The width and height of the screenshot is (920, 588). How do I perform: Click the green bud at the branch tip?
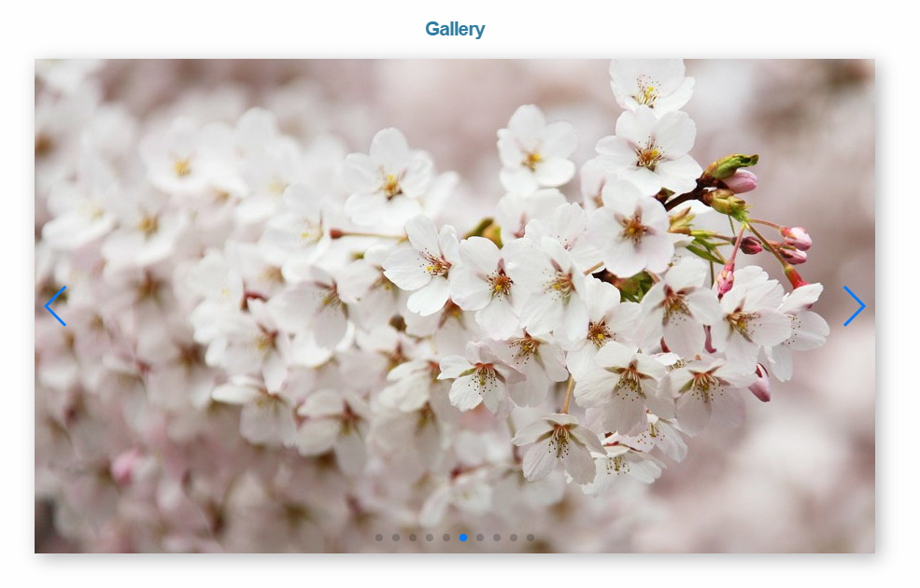coord(733,164)
